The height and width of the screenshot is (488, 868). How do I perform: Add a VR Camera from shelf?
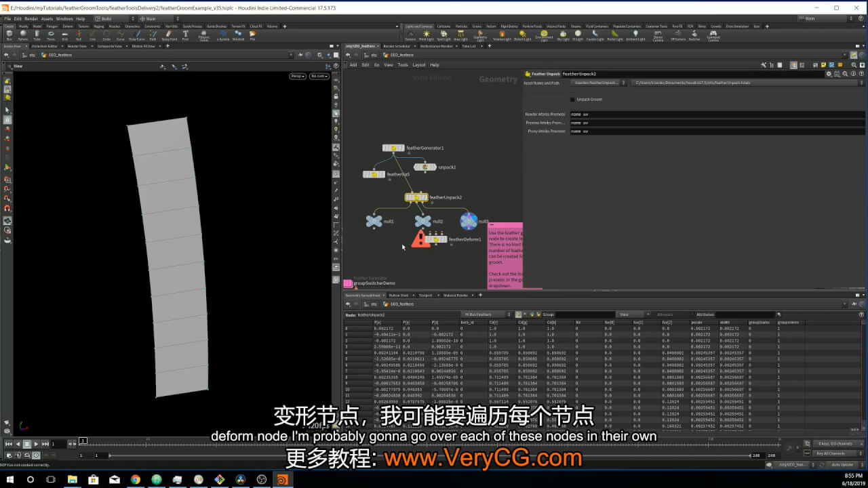pyautogui.click(x=678, y=36)
